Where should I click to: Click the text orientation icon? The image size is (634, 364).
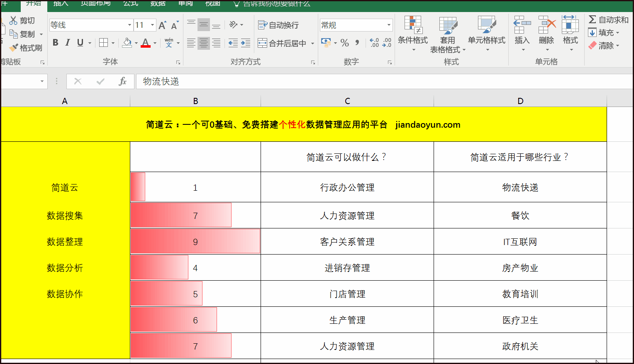point(234,25)
